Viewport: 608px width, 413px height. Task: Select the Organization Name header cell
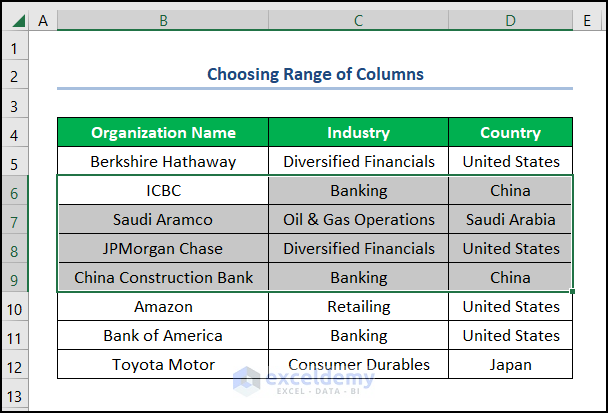pos(163,132)
